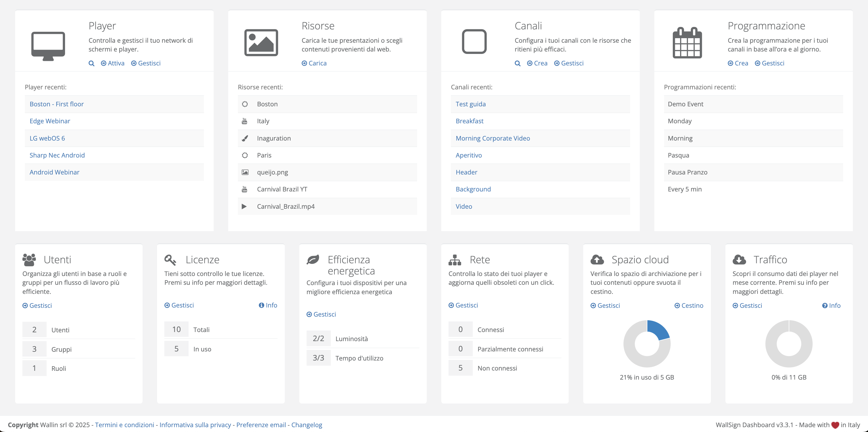The image size is (868, 432).
Task: Select the Carnival_Brazil.mp4 resource row
Action: (x=286, y=206)
